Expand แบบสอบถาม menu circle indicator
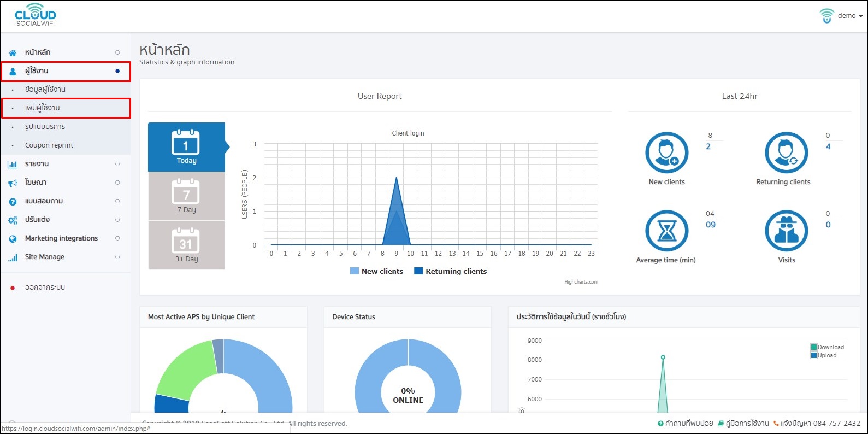The image size is (868, 434). tap(117, 201)
